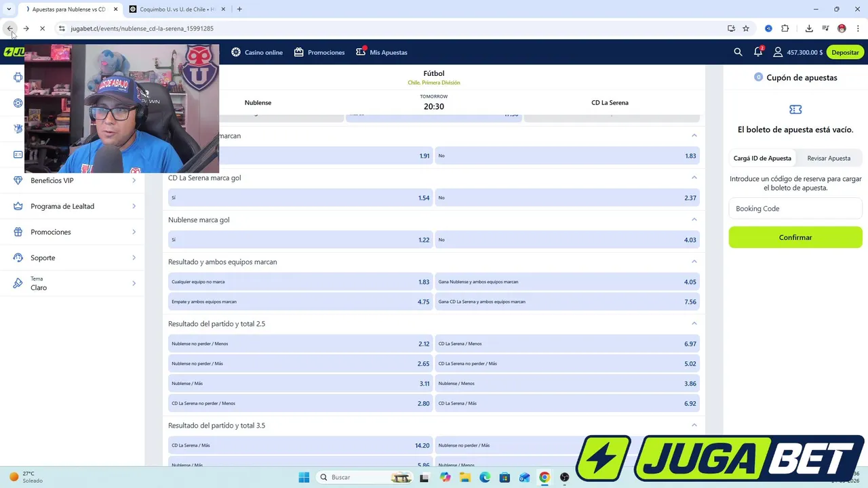This screenshot has height=488, width=868.
Task: Stop loading the page
Action: coord(42,28)
